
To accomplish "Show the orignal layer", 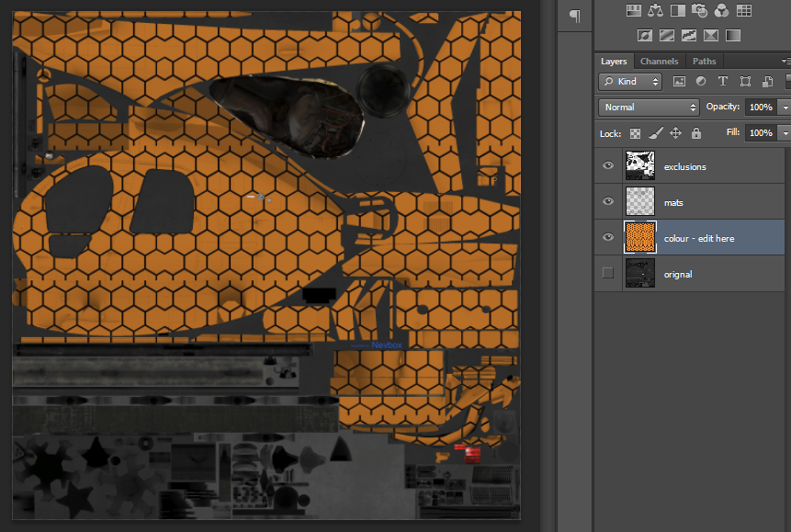I will click(607, 274).
